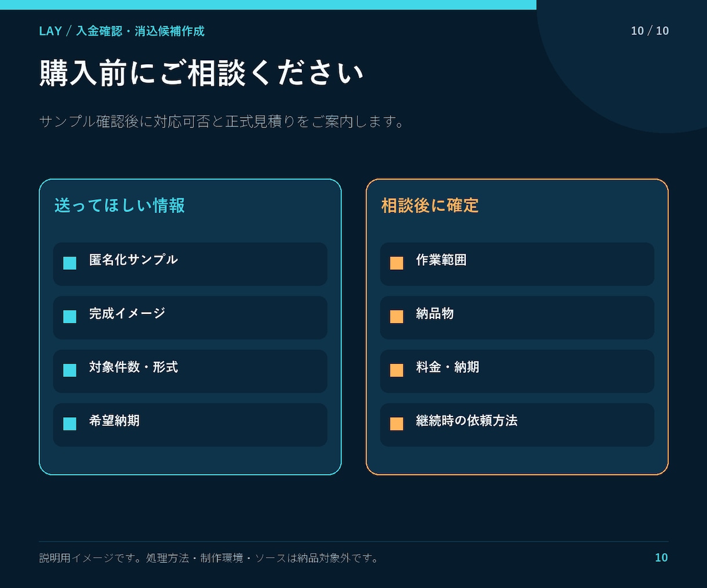Click the orange square beside 料金・納期
Image resolution: width=707 pixels, height=588 pixels.
tap(396, 370)
